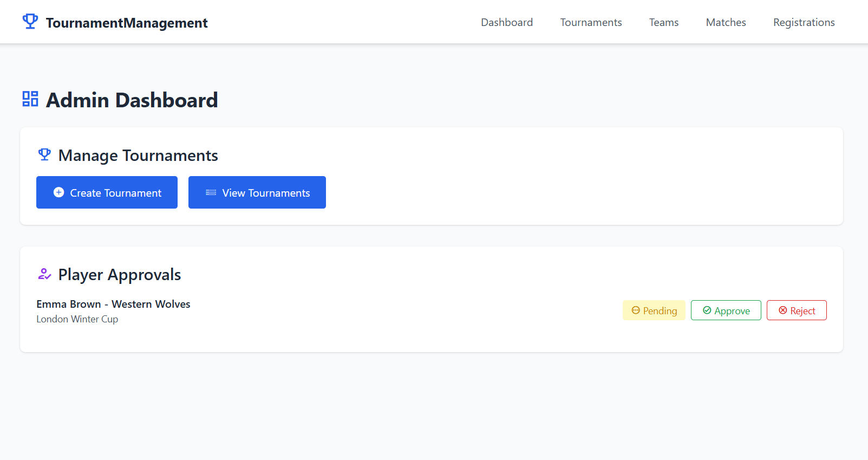
Task: Approve Emma Brown's registration
Action: pos(726,310)
